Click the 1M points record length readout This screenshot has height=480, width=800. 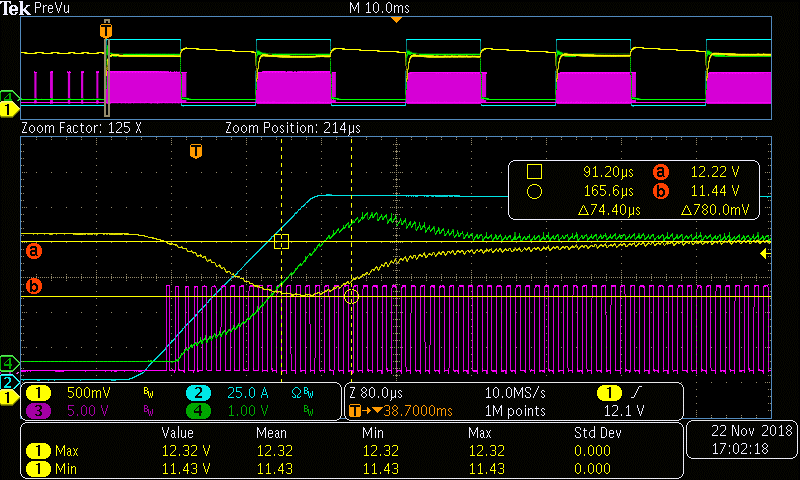515,411
